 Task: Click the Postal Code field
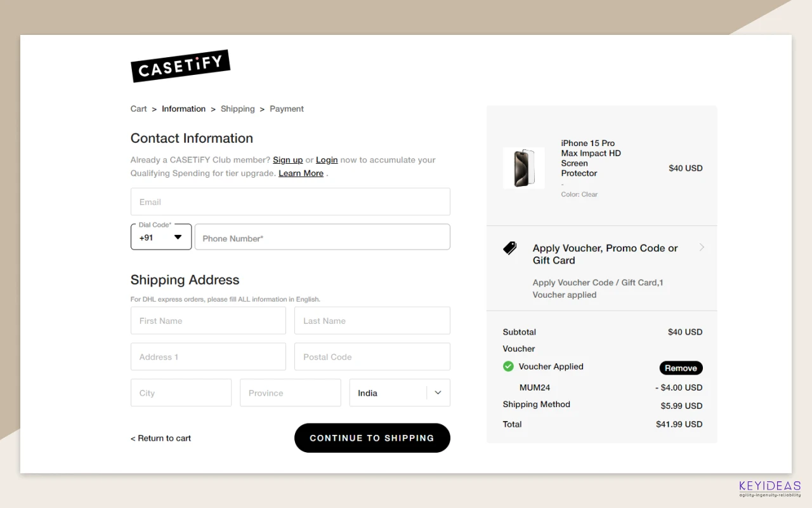[372, 357]
